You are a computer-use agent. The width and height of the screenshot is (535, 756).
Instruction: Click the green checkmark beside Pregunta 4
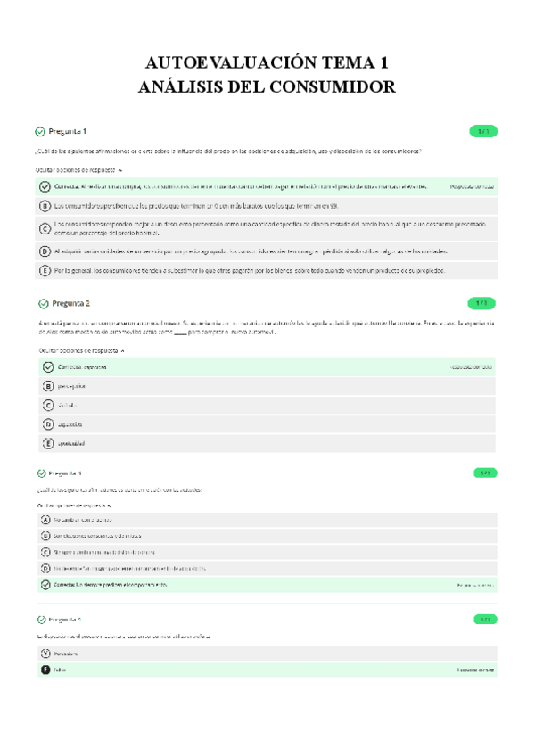pos(41,619)
